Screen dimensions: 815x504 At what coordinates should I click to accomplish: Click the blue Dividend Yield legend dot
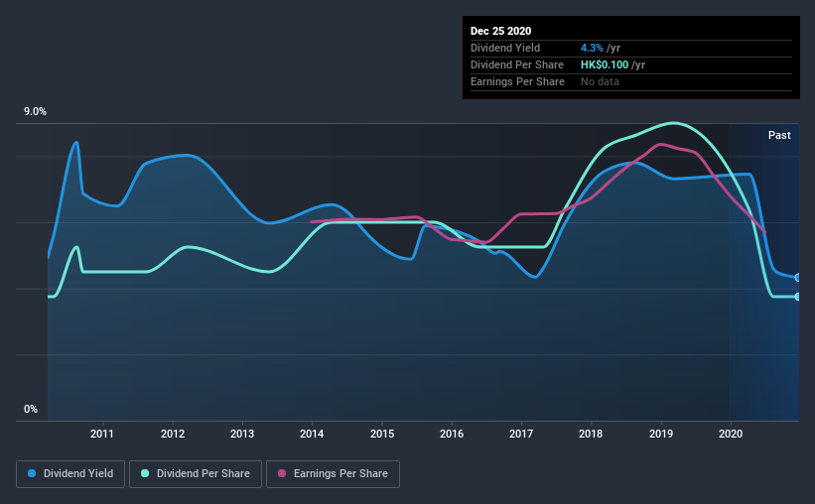coord(32,473)
